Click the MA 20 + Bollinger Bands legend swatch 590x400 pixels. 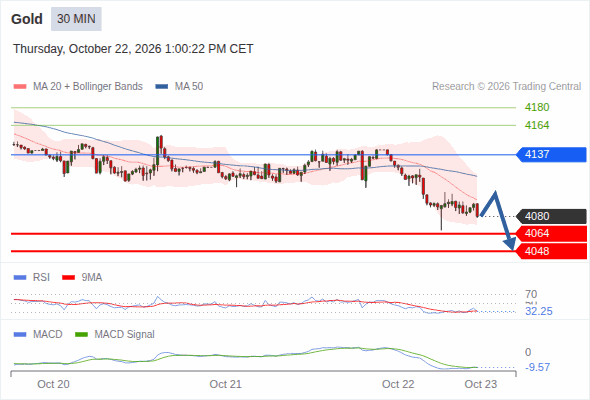(20, 87)
